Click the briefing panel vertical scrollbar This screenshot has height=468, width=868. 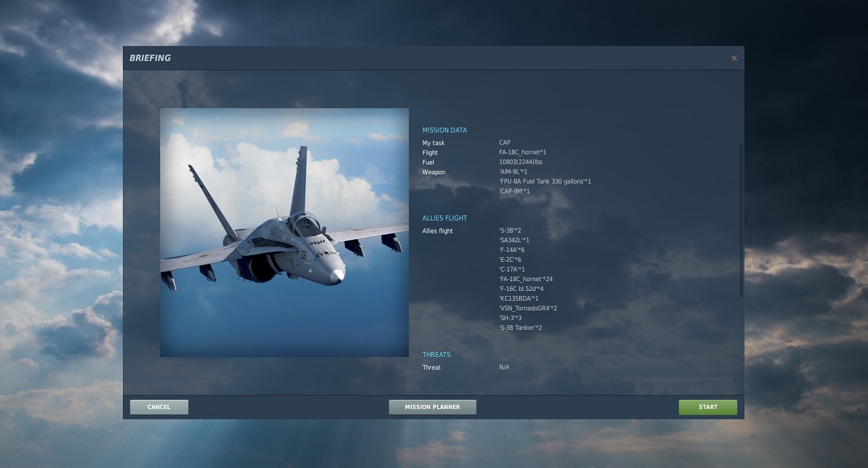point(741,222)
